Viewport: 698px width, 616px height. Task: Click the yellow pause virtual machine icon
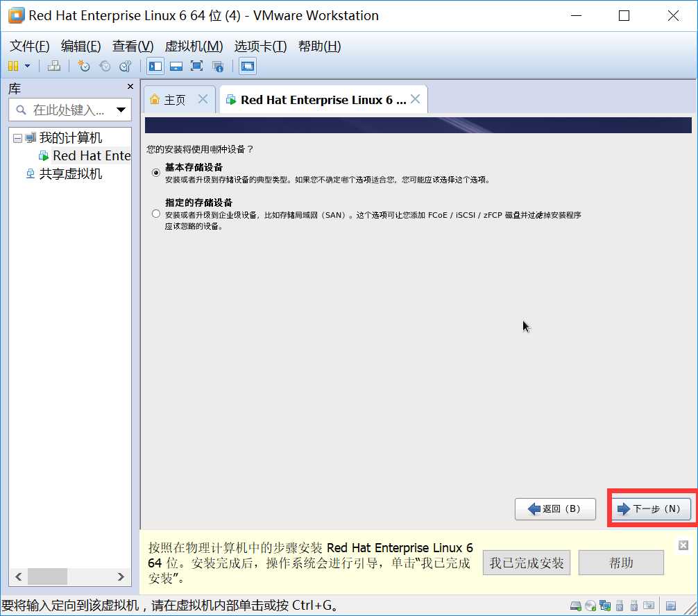coord(13,67)
